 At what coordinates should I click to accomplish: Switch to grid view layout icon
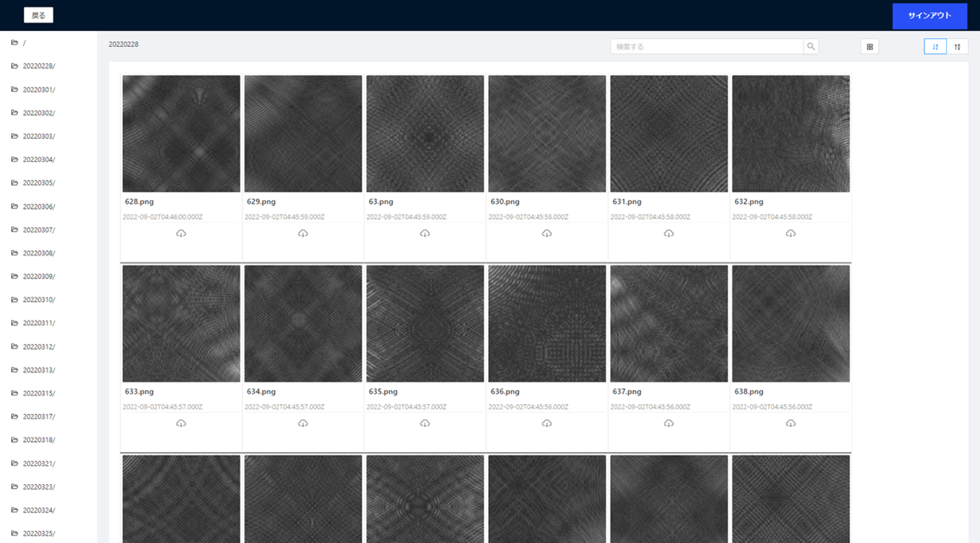(x=870, y=47)
